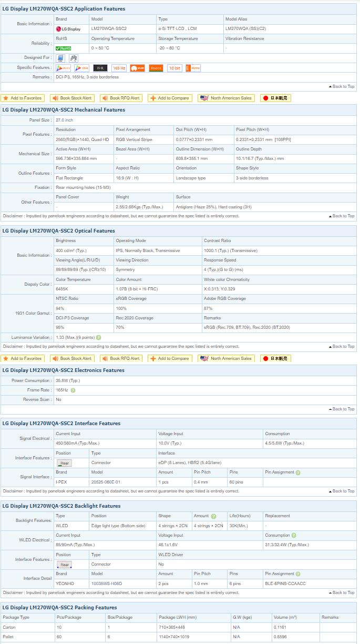
Task: Click Book Stock Alert below Application Features
Action: pos(73,98)
